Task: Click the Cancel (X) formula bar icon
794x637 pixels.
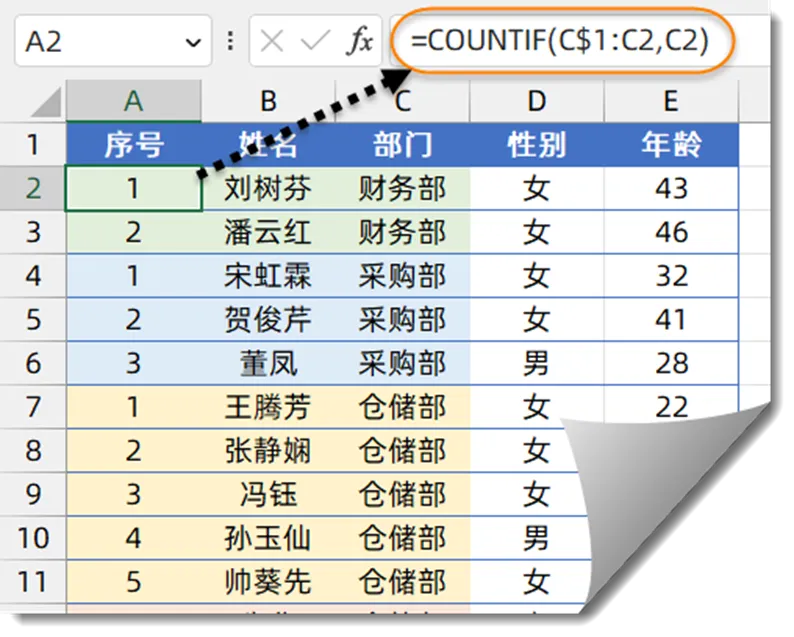Action: tap(271, 41)
